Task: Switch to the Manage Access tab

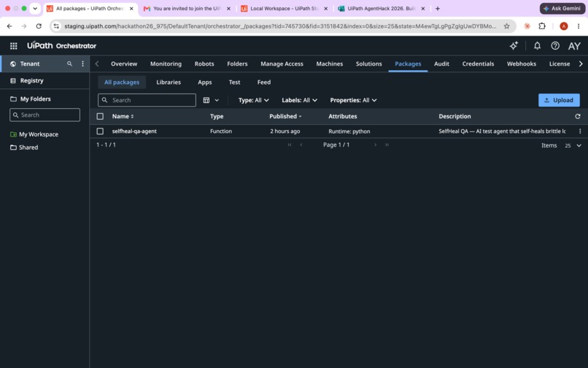Action: [x=282, y=64]
